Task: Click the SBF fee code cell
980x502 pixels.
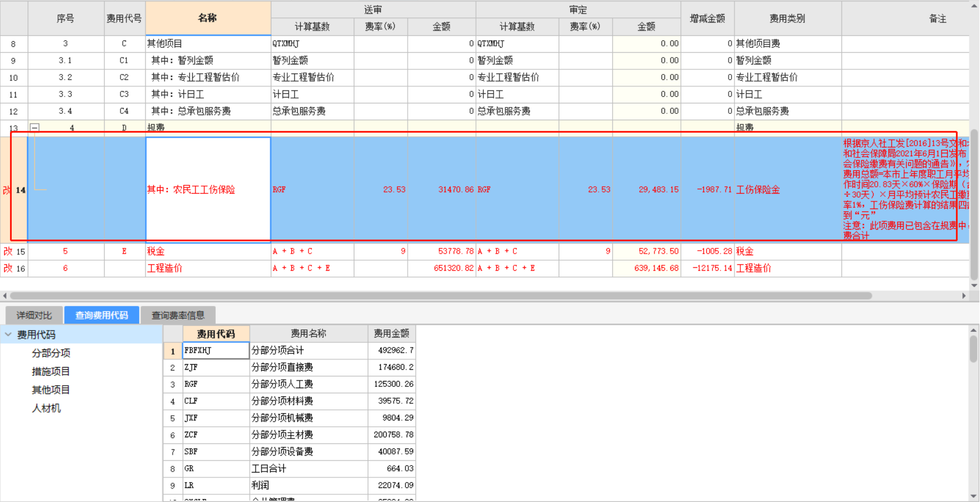Action: coord(216,452)
